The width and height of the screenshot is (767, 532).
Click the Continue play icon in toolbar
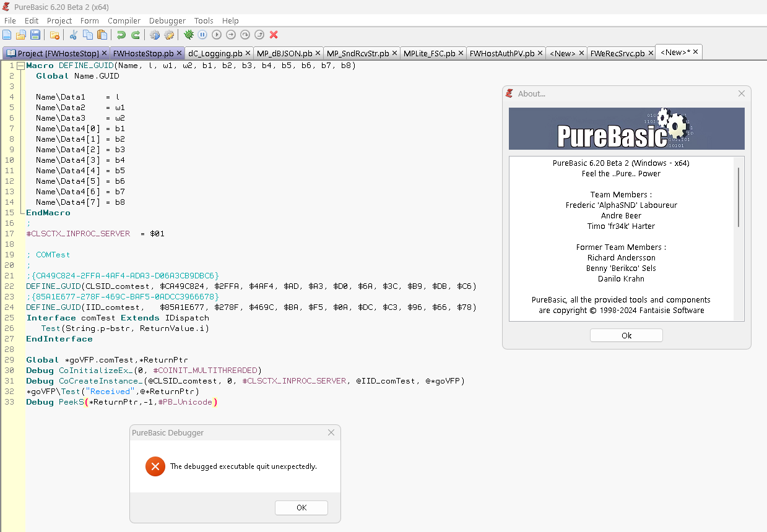tap(217, 35)
